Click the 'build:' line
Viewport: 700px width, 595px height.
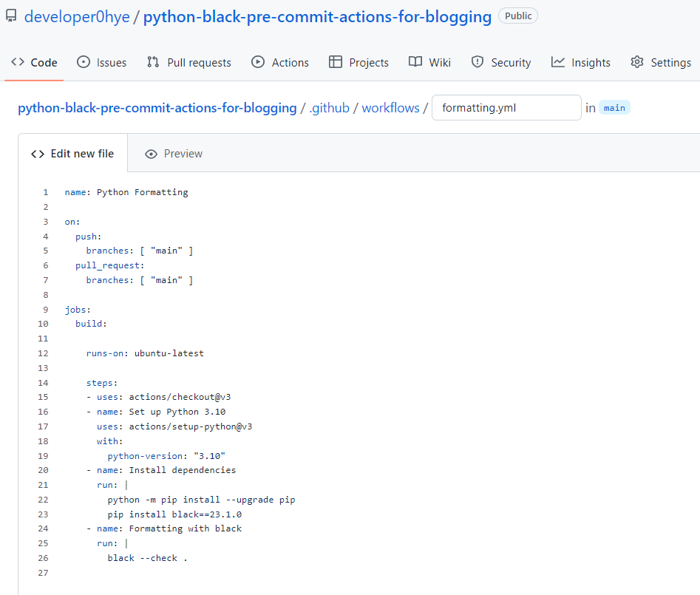[91, 324]
